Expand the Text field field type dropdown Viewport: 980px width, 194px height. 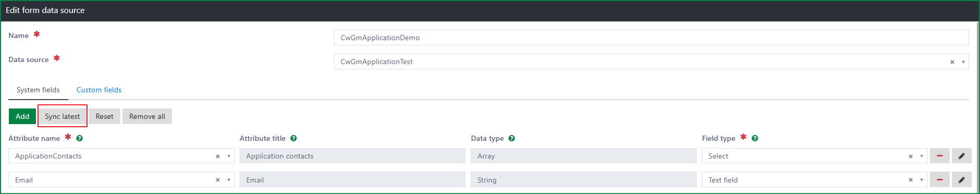(922, 180)
